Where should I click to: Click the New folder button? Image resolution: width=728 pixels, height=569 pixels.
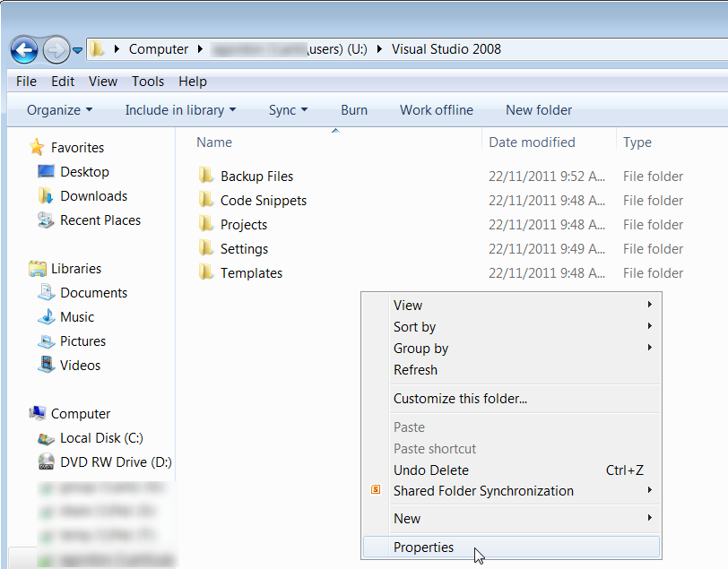tap(539, 110)
